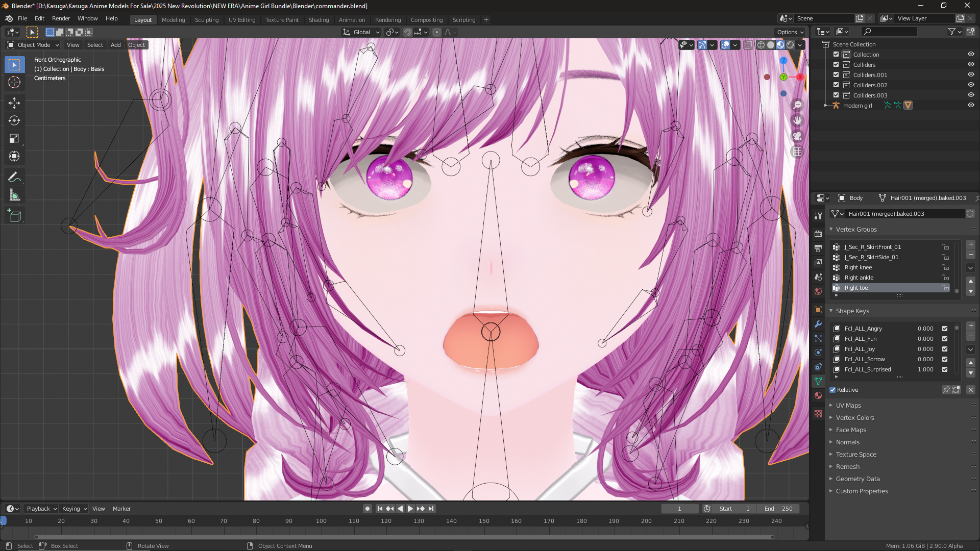This screenshot has width=980, height=551.
Task: Select the 3D Cursor tool
Action: pos(14,83)
